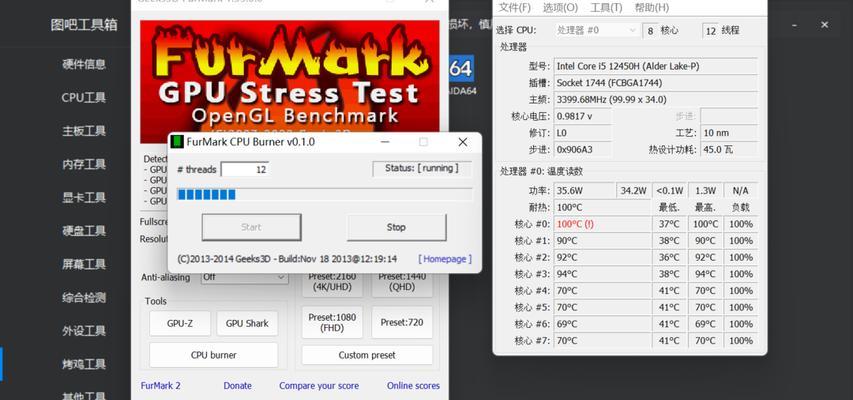Viewport: 853px width, 400px height.
Task: Click the FurMark GPU Stress Test banner
Action: [x=289, y=82]
